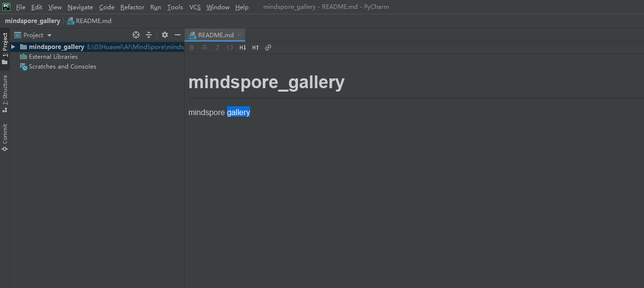Open the Tools menu
Image resolution: width=644 pixels, height=288 pixels.
pos(175,7)
